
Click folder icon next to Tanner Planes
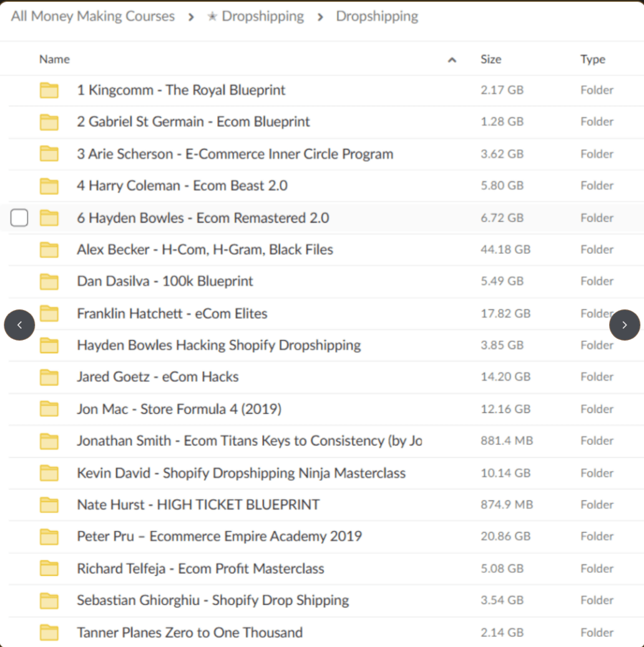(x=49, y=633)
